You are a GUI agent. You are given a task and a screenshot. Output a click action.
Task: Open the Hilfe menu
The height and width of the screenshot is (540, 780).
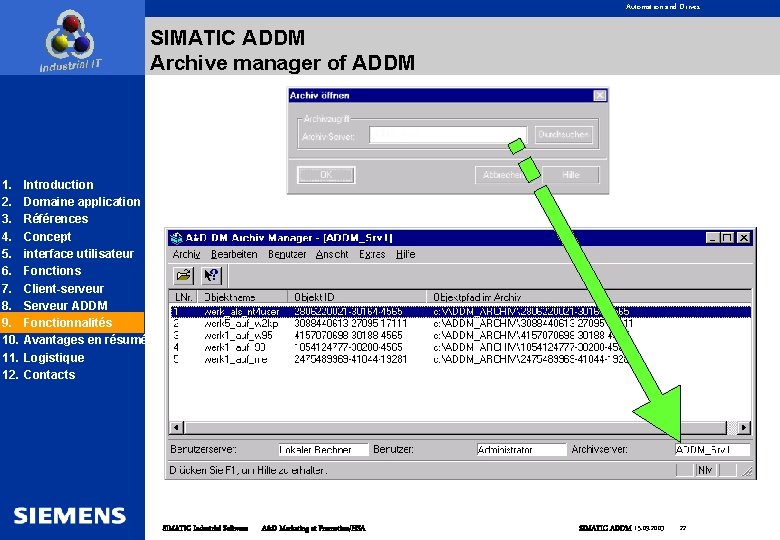405,255
